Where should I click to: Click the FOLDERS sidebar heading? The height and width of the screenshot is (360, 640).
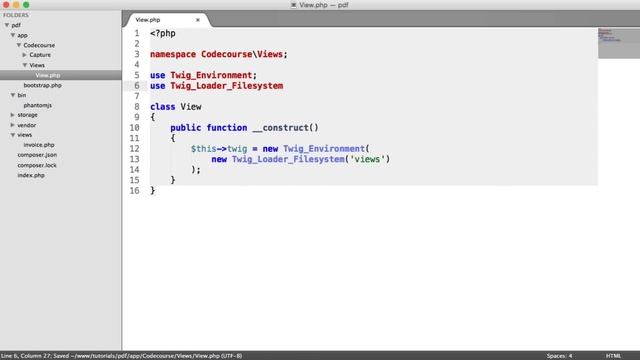point(16,15)
